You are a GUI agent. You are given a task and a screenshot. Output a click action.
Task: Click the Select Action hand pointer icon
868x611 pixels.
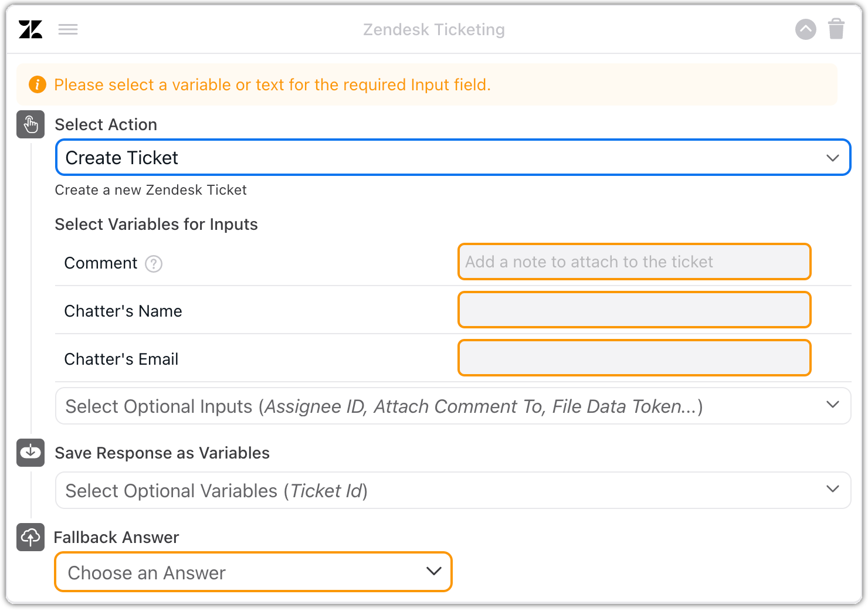[30, 124]
